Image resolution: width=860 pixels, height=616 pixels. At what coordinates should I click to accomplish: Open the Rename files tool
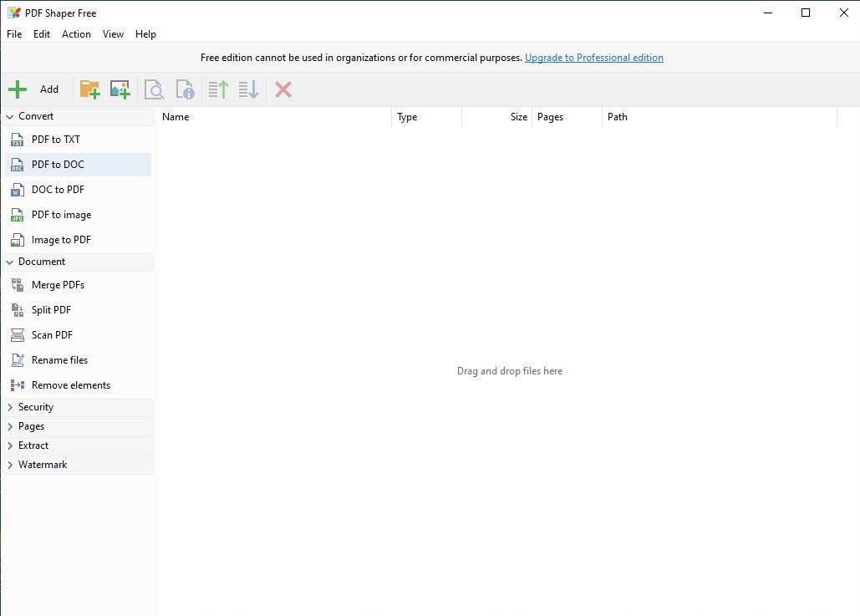tap(78, 360)
